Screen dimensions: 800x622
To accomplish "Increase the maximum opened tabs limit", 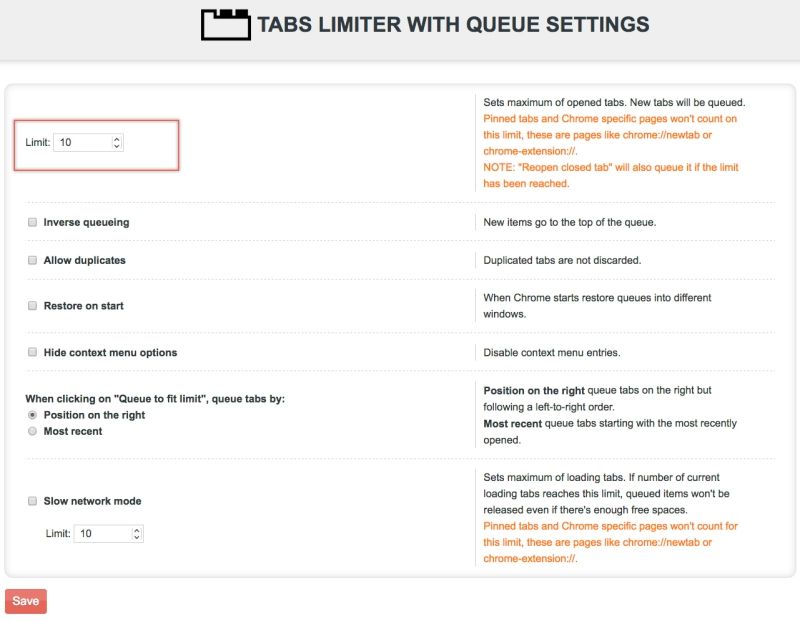I will point(117,139).
